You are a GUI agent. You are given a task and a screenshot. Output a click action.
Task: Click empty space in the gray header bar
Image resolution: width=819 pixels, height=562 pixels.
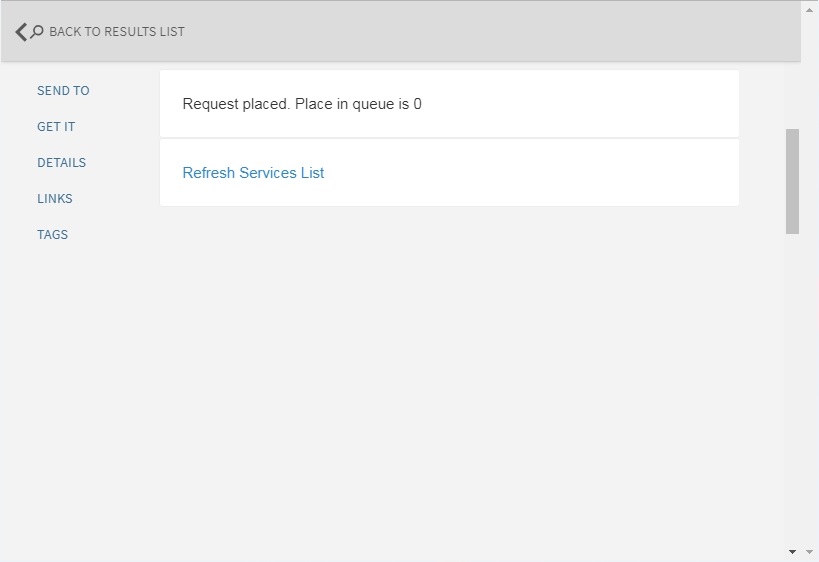500,32
